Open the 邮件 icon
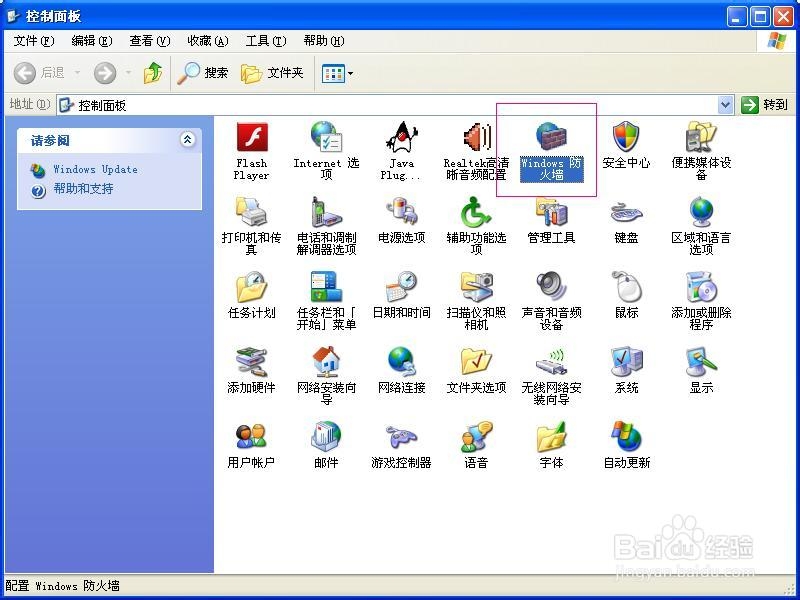800x600 pixels. coord(326,437)
